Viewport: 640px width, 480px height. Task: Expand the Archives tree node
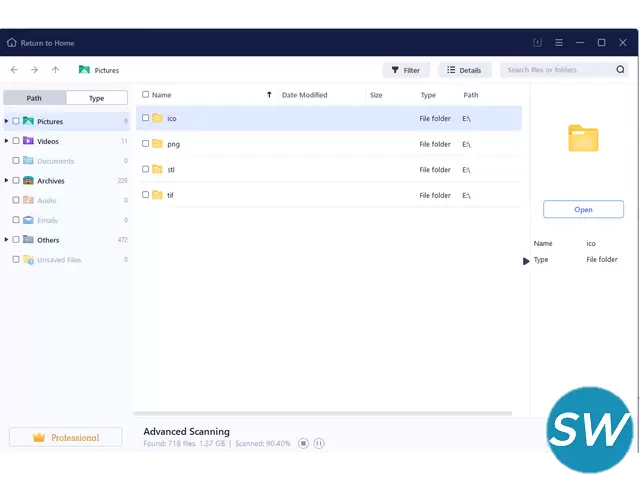6,181
